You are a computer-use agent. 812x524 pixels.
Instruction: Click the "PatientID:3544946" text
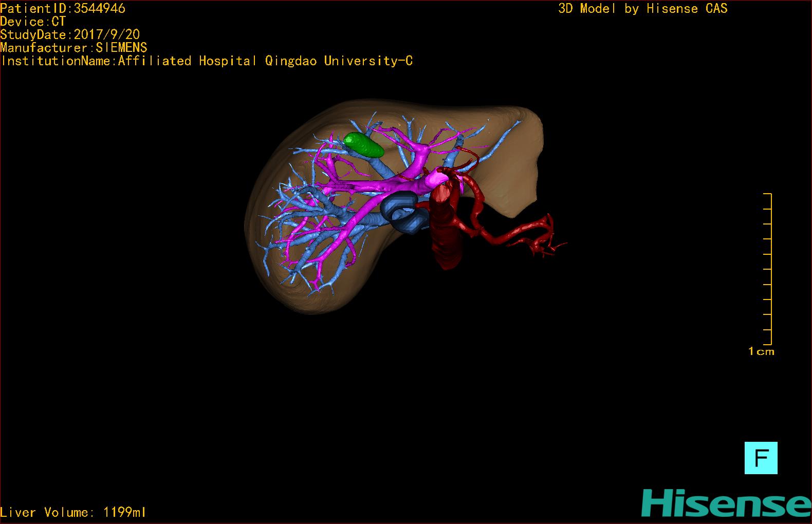[x=63, y=8]
